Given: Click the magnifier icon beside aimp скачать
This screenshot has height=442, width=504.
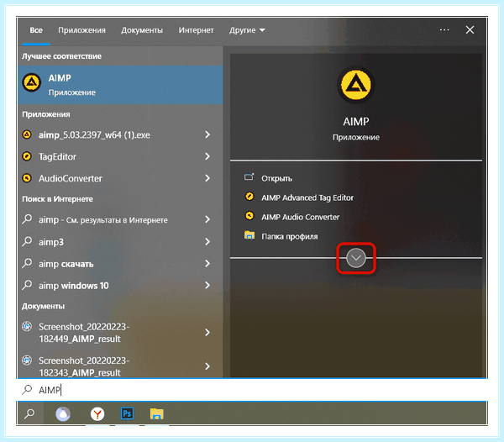Looking at the screenshot, I should (x=28, y=263).
